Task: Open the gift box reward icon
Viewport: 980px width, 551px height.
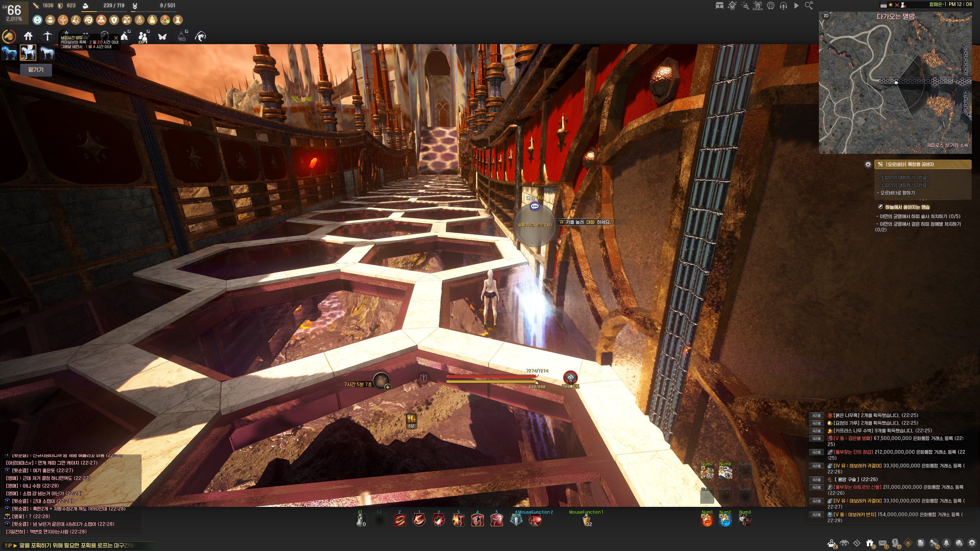Action: [x=870, y=543]
